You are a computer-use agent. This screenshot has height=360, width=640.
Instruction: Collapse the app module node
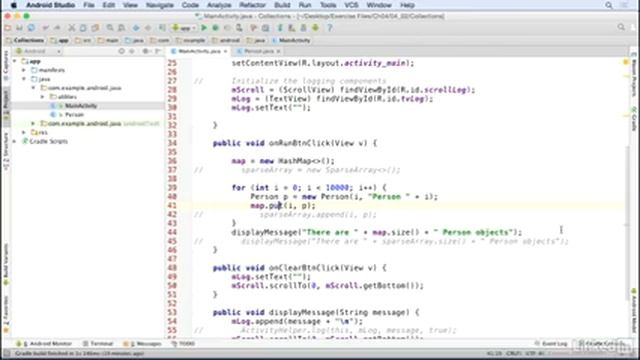(15, 61)
